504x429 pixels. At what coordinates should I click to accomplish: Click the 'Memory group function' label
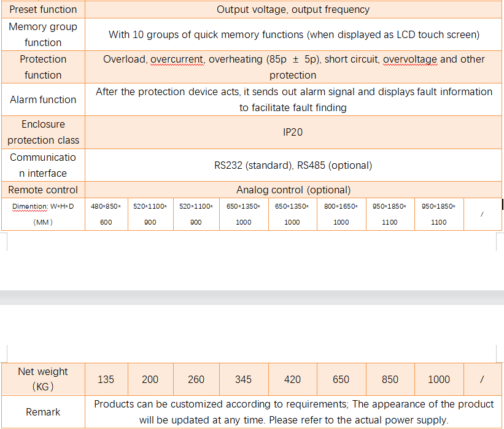click(x=43, y=34)
